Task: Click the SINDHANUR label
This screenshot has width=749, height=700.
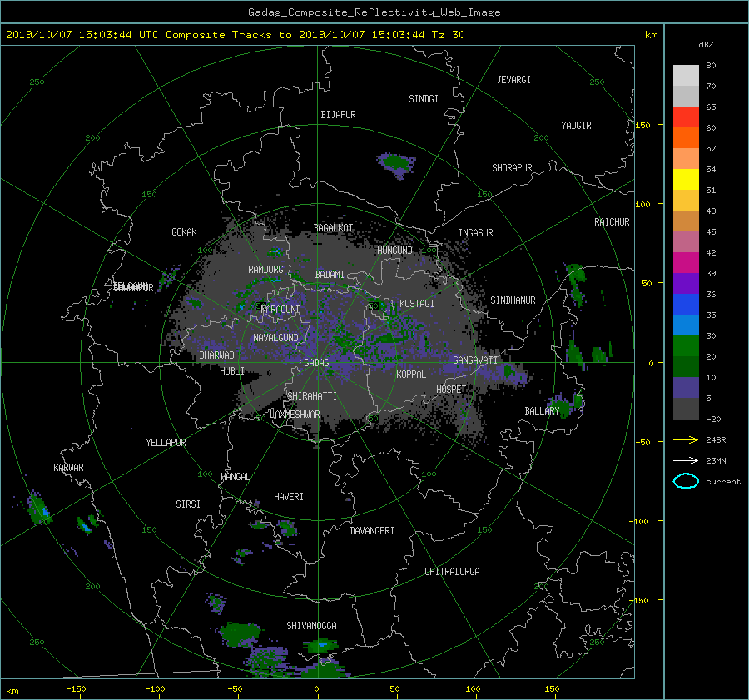Action: 513,300
